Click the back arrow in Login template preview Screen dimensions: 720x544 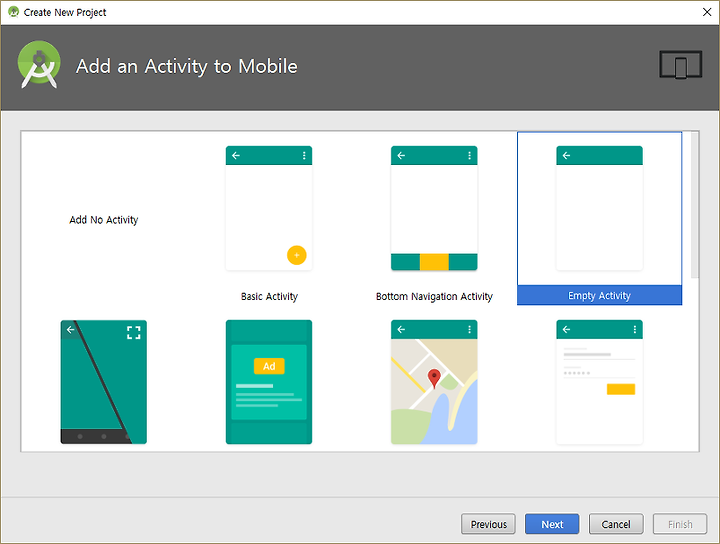click(x=566, y=329)
